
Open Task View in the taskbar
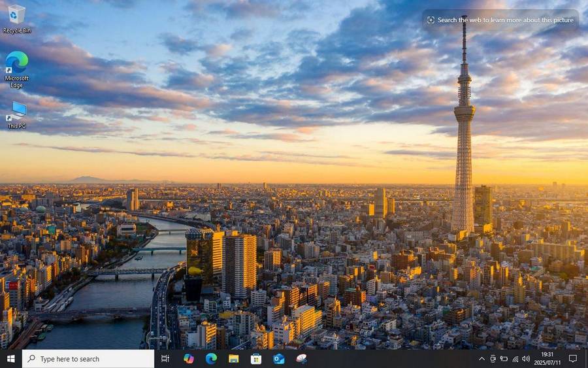click(165, 359)
